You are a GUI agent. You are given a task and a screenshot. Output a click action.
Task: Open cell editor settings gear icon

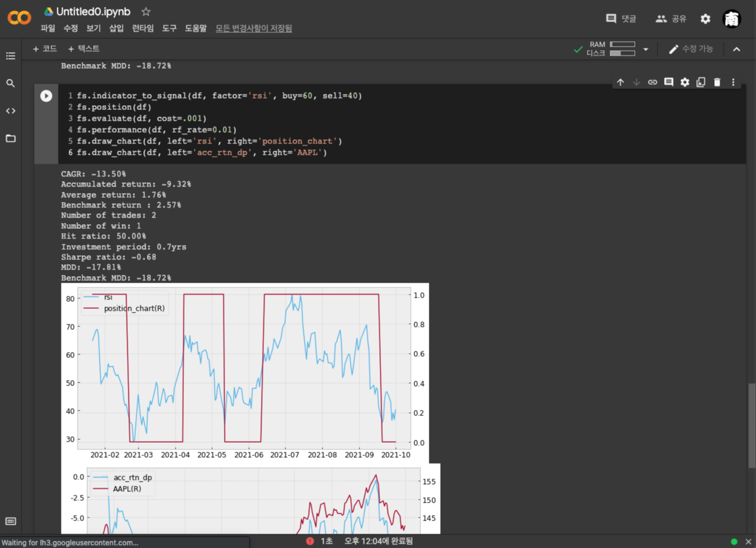(x=685, y=82)
